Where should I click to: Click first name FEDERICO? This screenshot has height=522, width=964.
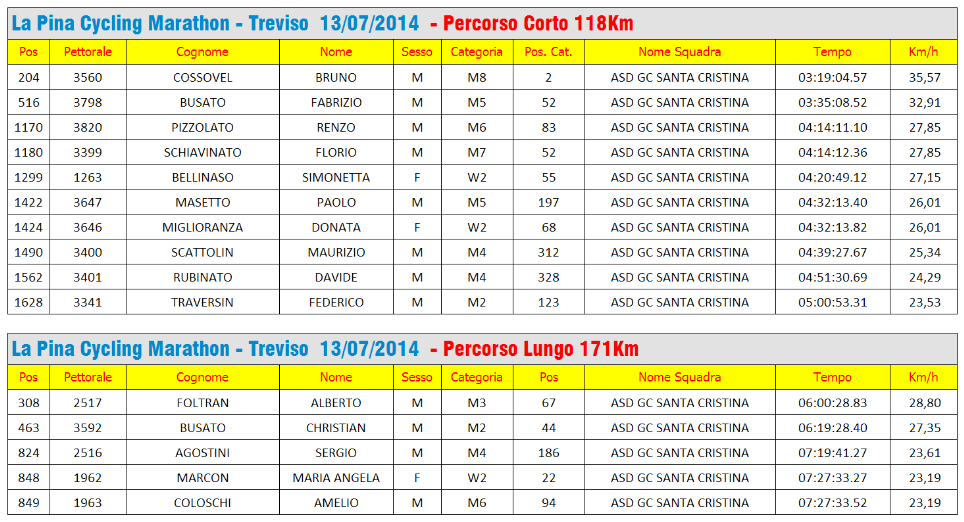click(336, 303)
